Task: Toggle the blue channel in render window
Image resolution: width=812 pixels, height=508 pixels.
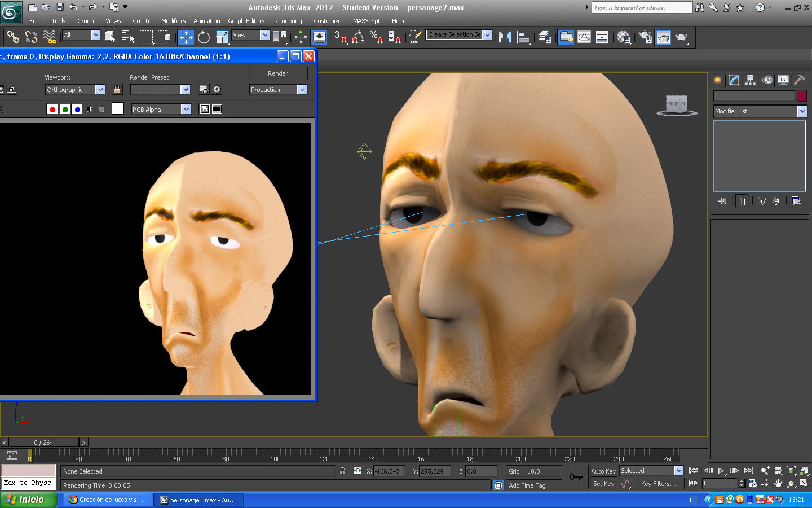Action: point(77,110)
